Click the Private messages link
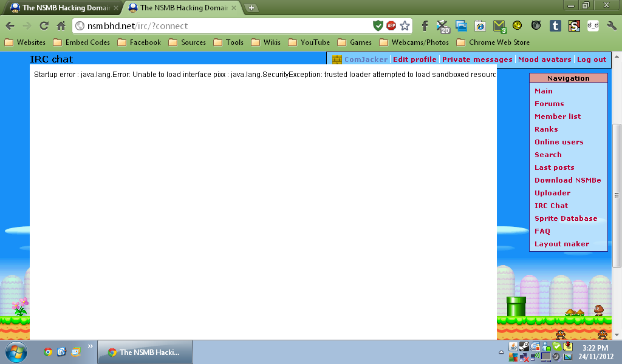The image size is (622, 364). [477, 59]
